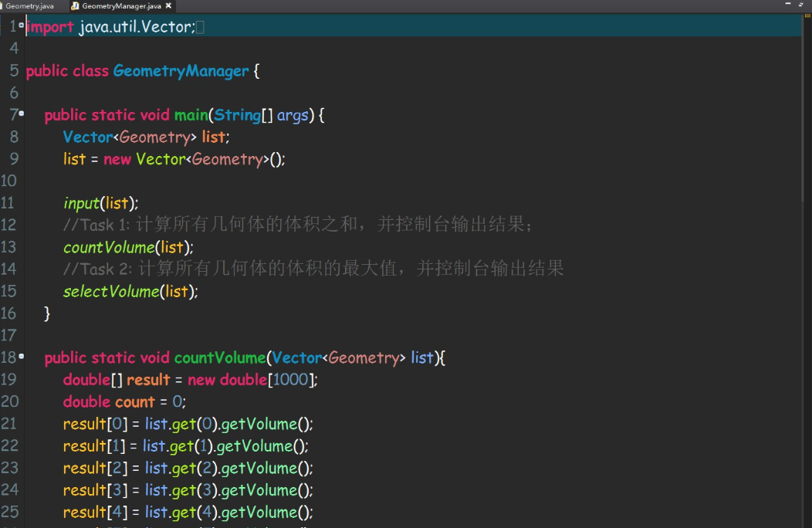Place cursor on GeometryManager class name
812x528 pixels.
pos(181,71)
